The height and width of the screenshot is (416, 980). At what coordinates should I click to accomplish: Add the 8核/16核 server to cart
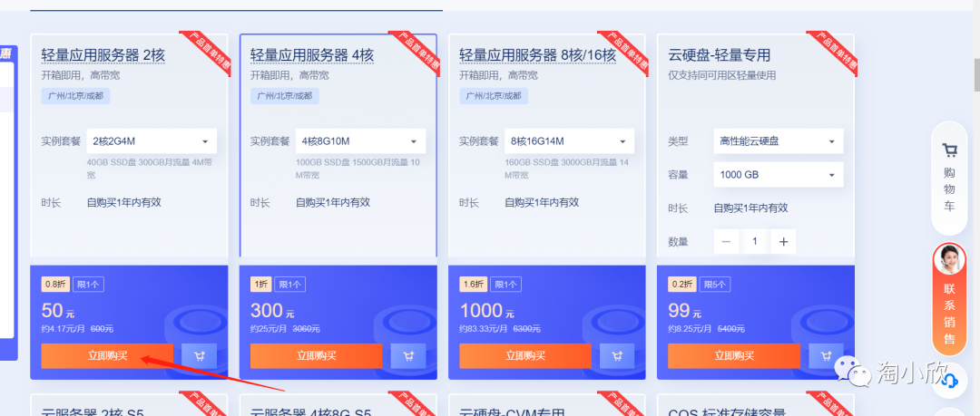(x=617, y=356)
